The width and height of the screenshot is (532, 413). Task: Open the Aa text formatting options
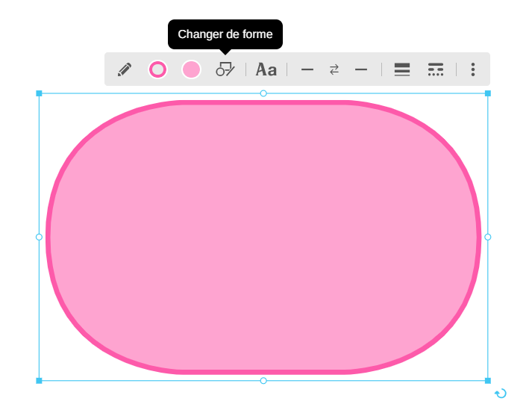point(266,69)
